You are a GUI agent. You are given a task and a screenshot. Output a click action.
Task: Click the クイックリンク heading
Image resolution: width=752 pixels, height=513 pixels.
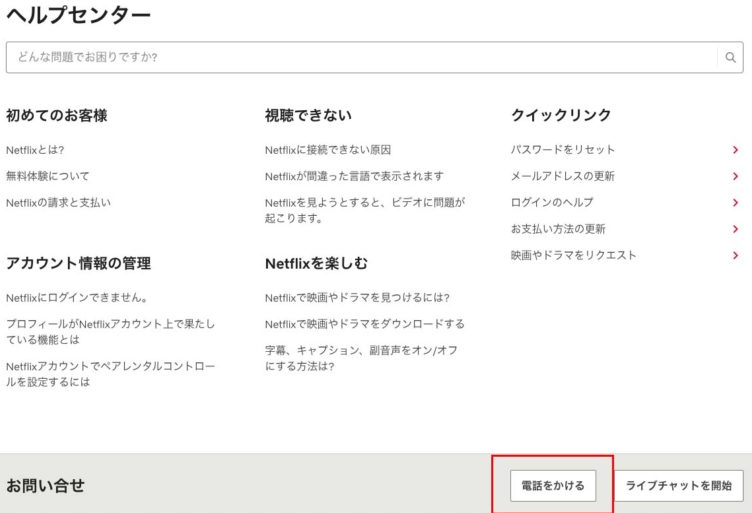(x=561, y=115)
